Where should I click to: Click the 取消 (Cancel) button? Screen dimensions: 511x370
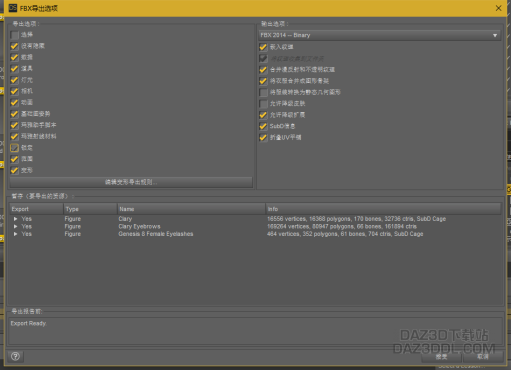pyautogui.click(x=483, y=357)
